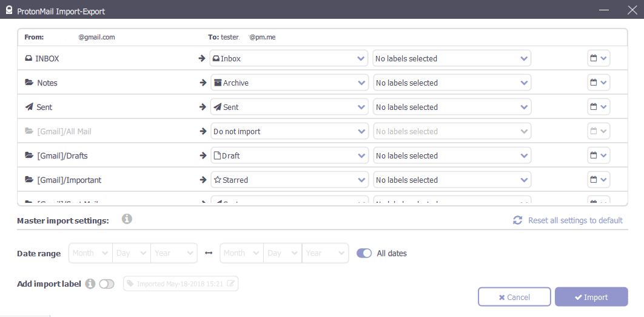Open the calendar date picker for Sent row
This screenshot has height=317, width=644.
(x=599, y=107)
